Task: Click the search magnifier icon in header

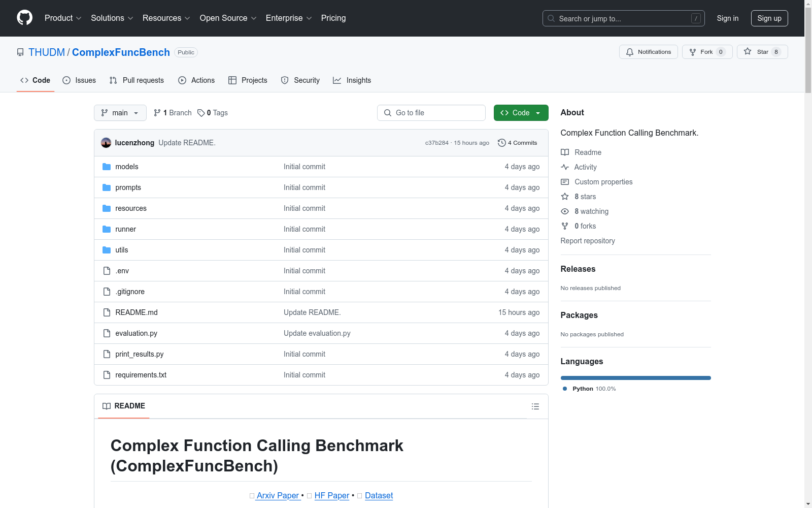Action: pyautogui.click(x=551, y=18)
